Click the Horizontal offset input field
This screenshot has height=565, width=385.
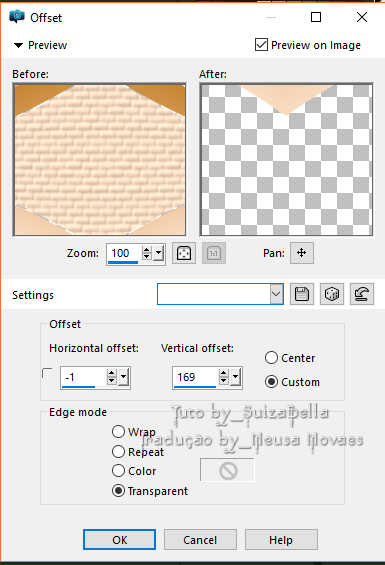83,377
